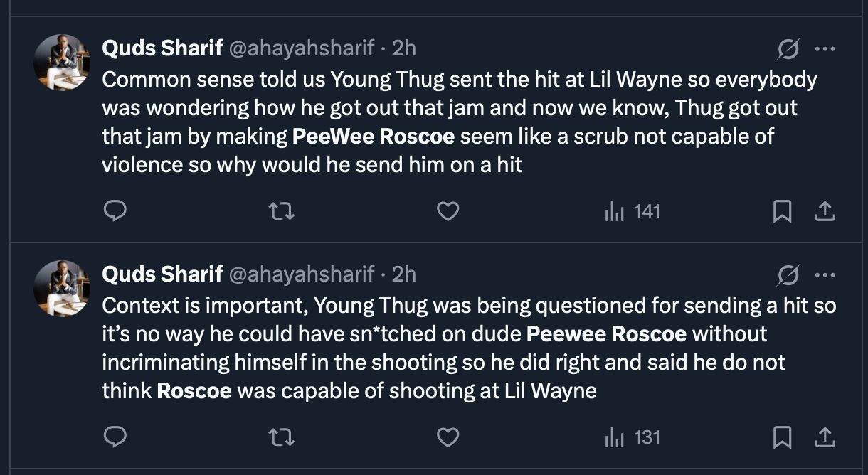Bookmark the 'Context is important' tweet
Image resolution: width=868 pixels, height=475 pixels.
pyautogui.click(x=782, y=437)
